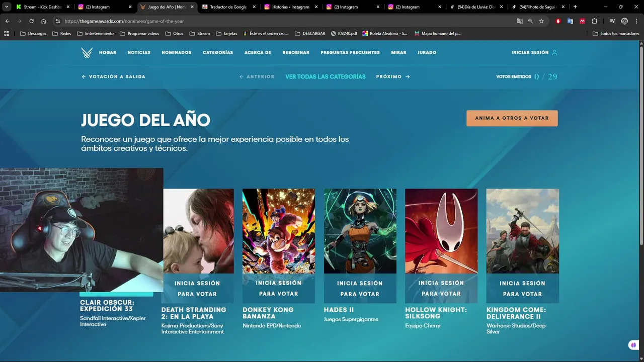Open the Redes bookmark folder
Screen dimensions: 644x362
pos(61,33)
